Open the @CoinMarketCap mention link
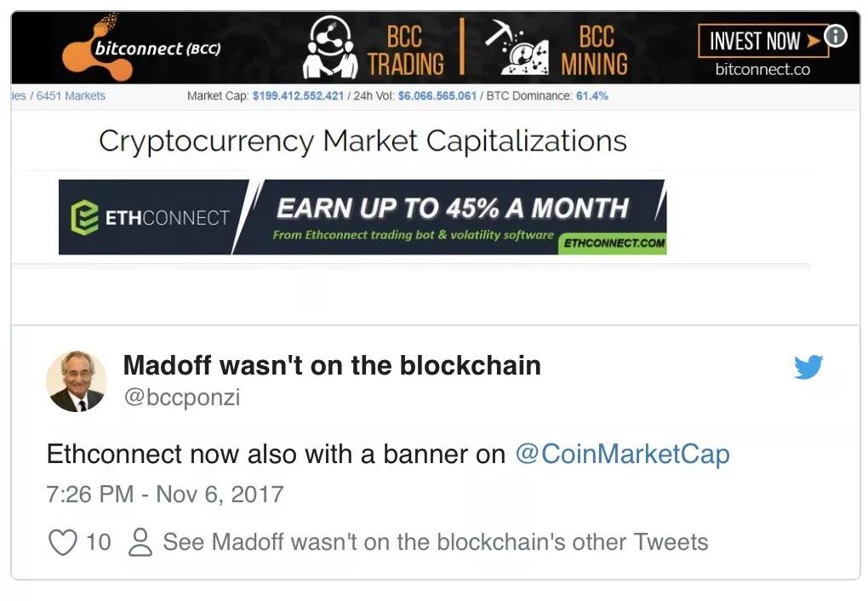868x601 pixels. coord(622,455)
